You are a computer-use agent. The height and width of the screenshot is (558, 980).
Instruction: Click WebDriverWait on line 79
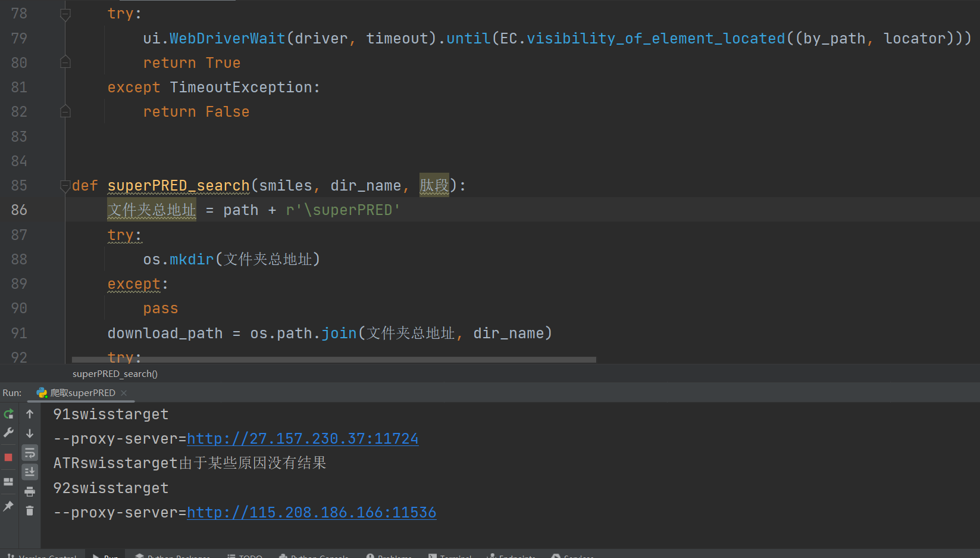pyautogui.click(x=227, y=39)
